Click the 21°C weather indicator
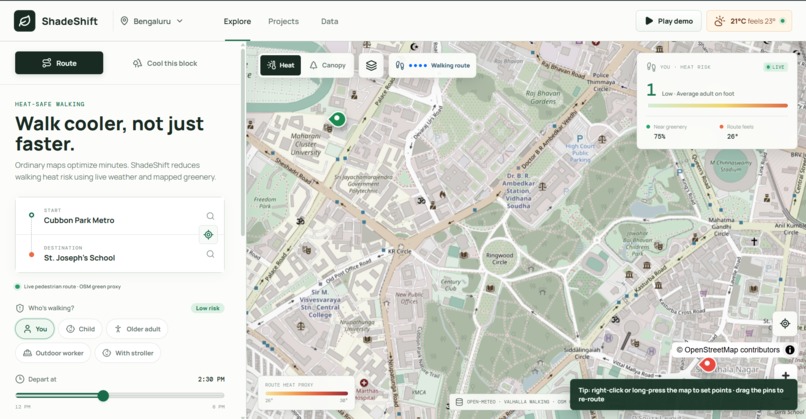Viewport: 806px width, 419px height. click(x=749, y=21)
